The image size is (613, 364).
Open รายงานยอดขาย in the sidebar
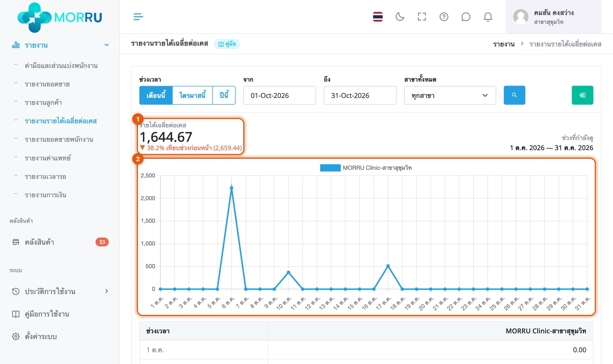[x=47, y=84]
